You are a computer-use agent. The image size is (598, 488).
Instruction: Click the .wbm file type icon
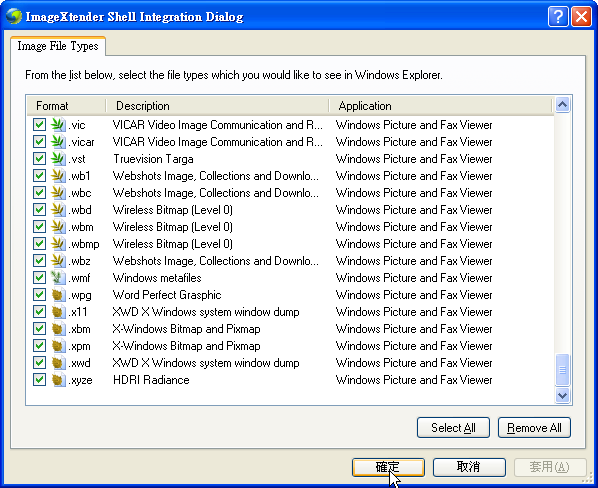click(x=58, y=227)
